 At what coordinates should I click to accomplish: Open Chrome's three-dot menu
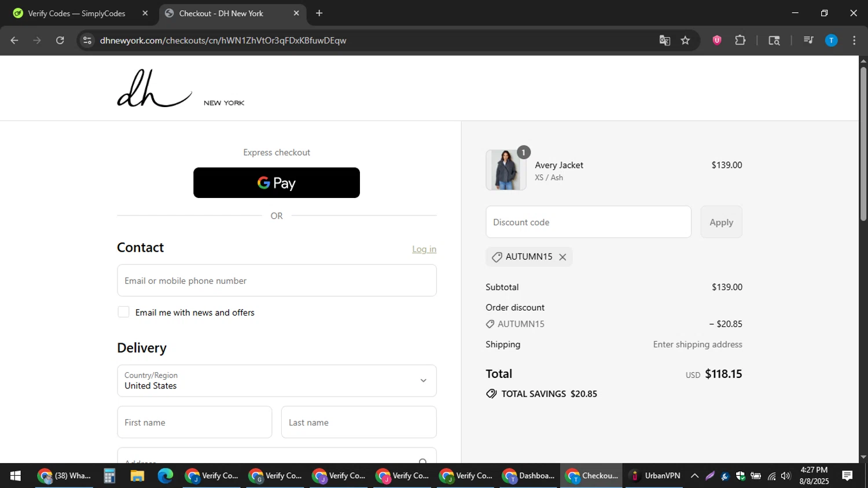pyautogui.click(x=854, y=41)
